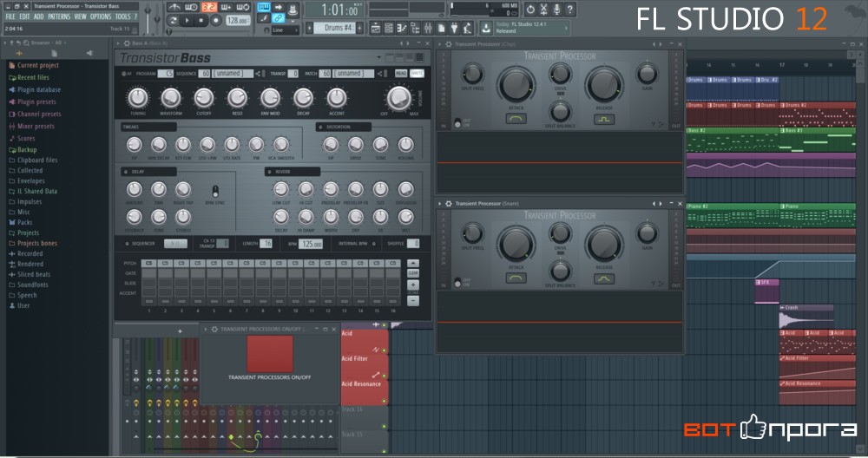868x458 pixels.
Task: Click the undo history refresh icon
Action: (x=530, y=9)
